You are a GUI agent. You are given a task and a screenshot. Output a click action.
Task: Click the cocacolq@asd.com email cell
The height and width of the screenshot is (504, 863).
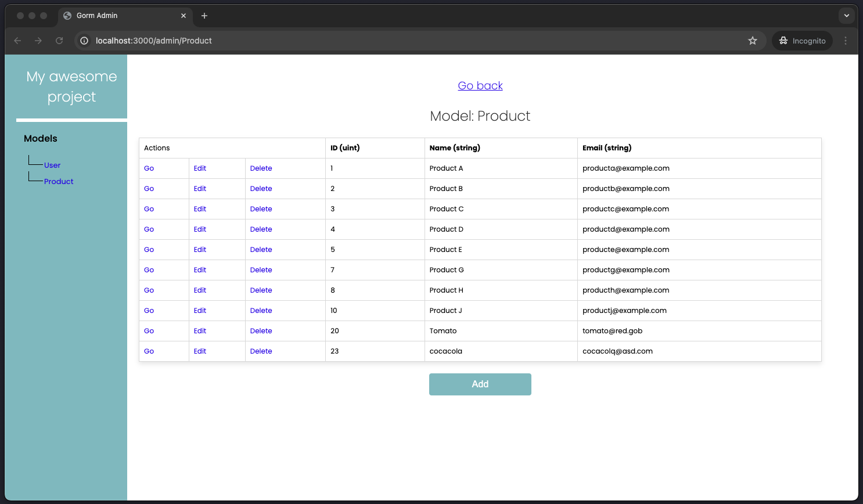pyautogui.click(x=699, y=351)
